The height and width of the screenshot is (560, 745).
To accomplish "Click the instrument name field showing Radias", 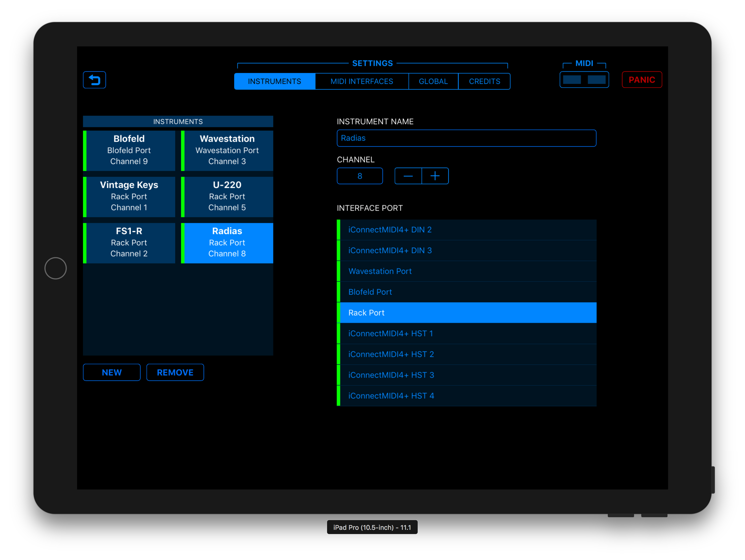I will pyautogui.click(x=466, y=138).
